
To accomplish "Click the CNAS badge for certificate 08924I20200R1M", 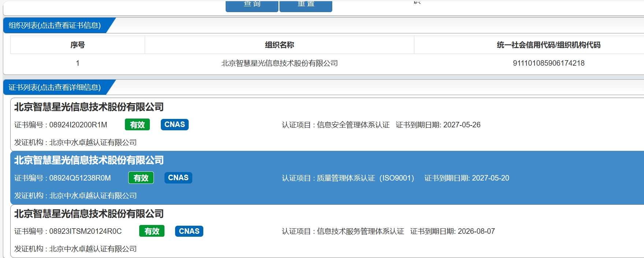I will 175,124.
